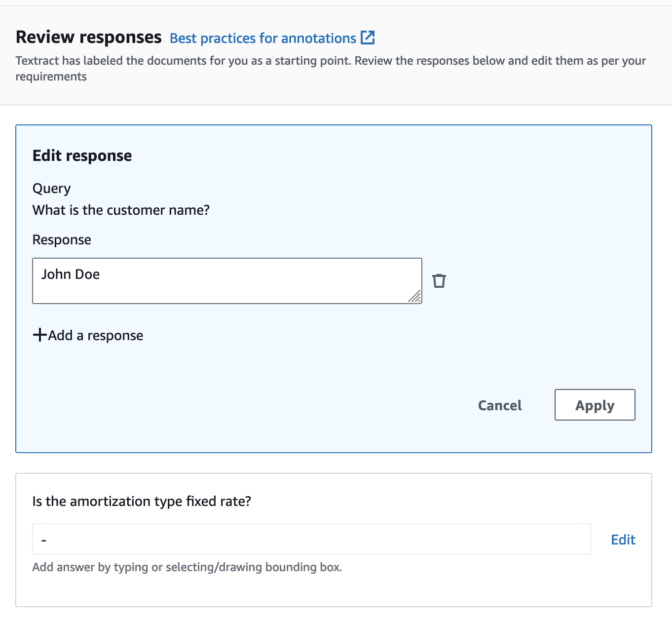The height and width of the screenshot is (620, 672).
Task: Select Add a response
Action: [x=95, y=335]
